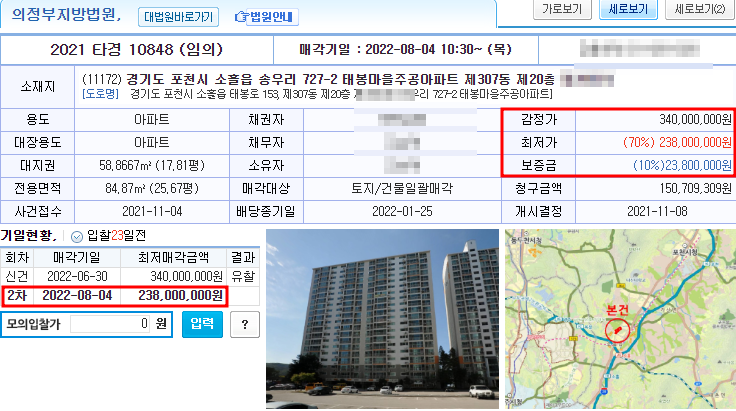Select the 용도 value 아파트 cell
The height and width of the screenshot is (411, 736).
click(152, 120)
